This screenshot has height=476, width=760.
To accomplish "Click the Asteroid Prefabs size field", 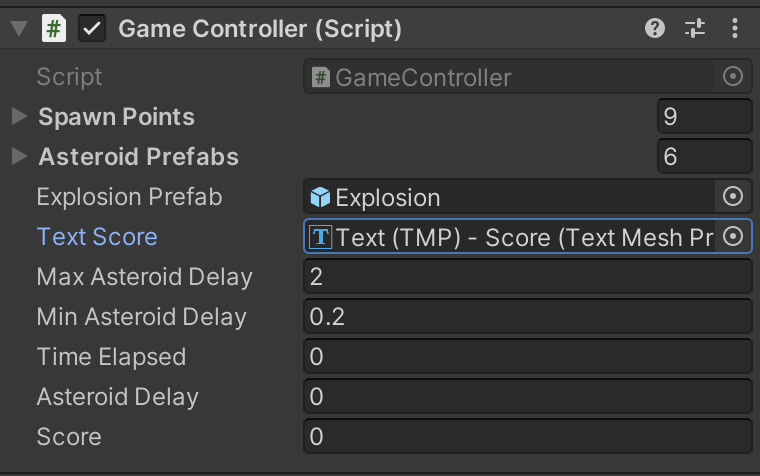I will tap(704, 157).
